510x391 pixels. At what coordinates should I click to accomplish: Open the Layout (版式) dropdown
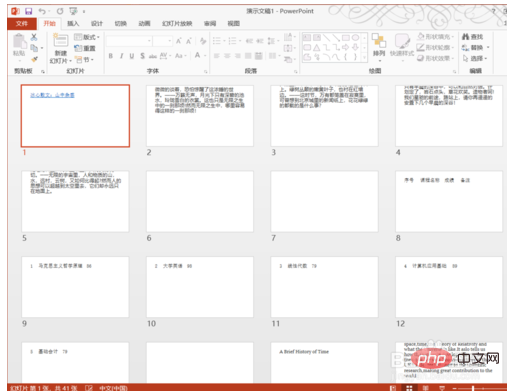tap(87, 37)
